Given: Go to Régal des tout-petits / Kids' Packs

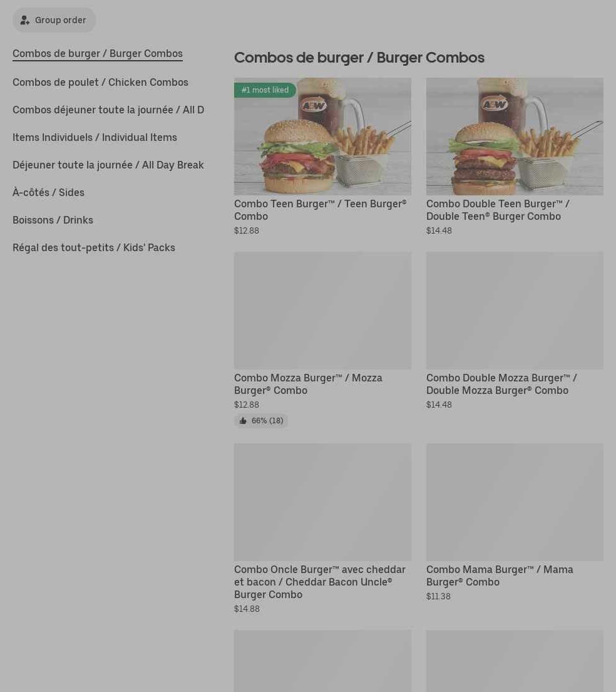Looking at the screenshot, I should pos(94,247).
